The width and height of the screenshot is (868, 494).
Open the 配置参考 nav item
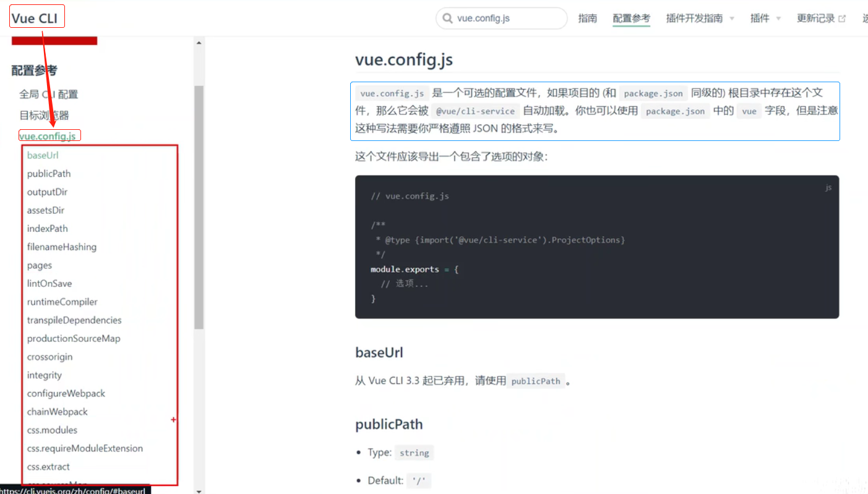point(632,19)
